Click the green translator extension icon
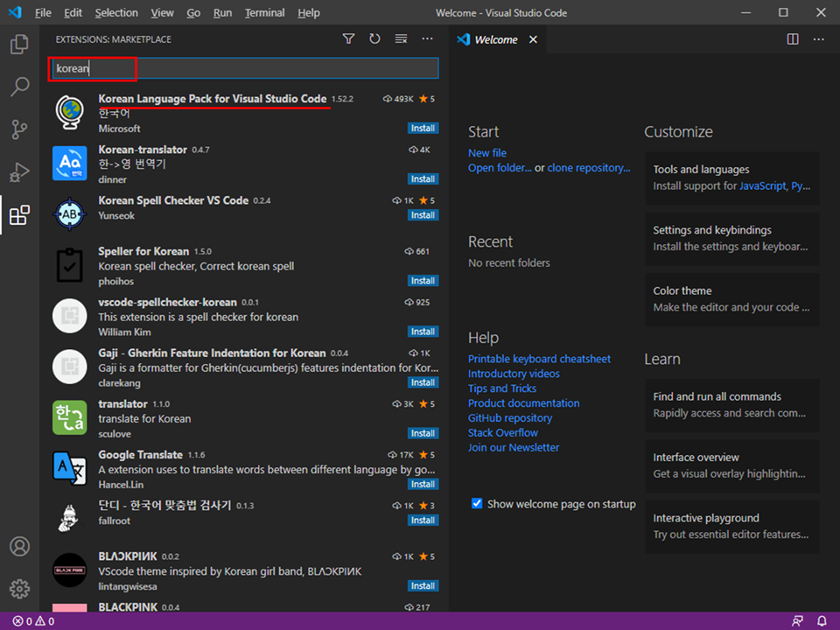The height and width of the screenshot is (630, 840). 70,417
